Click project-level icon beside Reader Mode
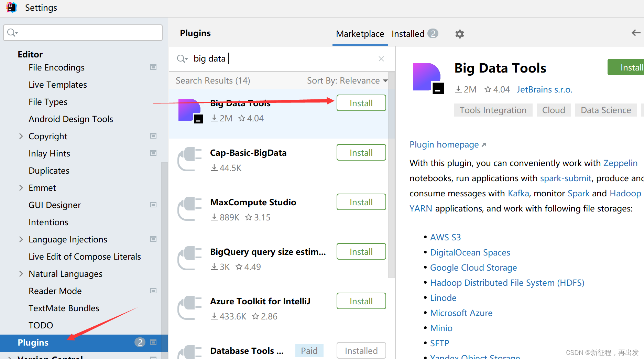This screenshot has height=359, width=644. coord(153,291)
